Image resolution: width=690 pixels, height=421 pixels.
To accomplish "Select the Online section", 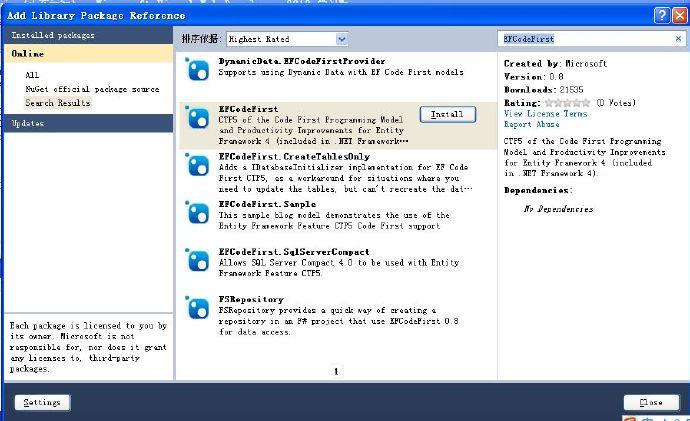I will [x=88, y=54].
